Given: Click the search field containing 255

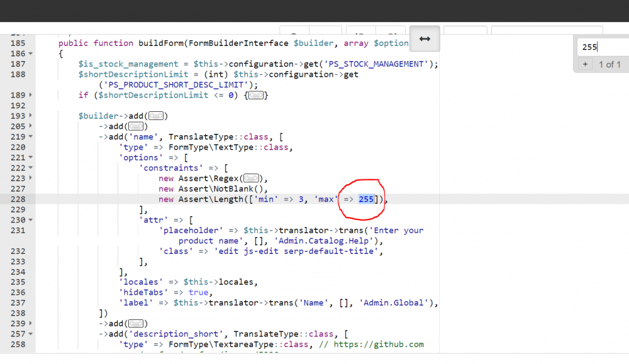Looking at the screenshot, I should click(x=603, y=47).
